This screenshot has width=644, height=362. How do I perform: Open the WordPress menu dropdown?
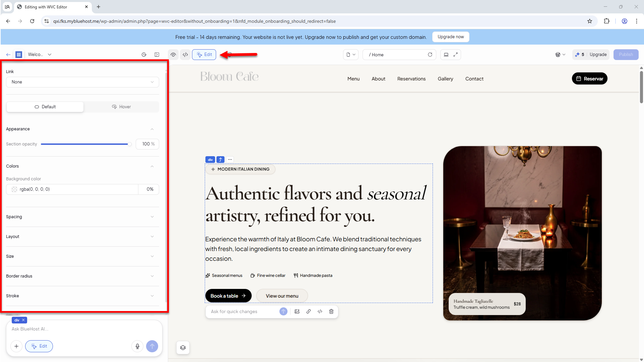[560, 55]
